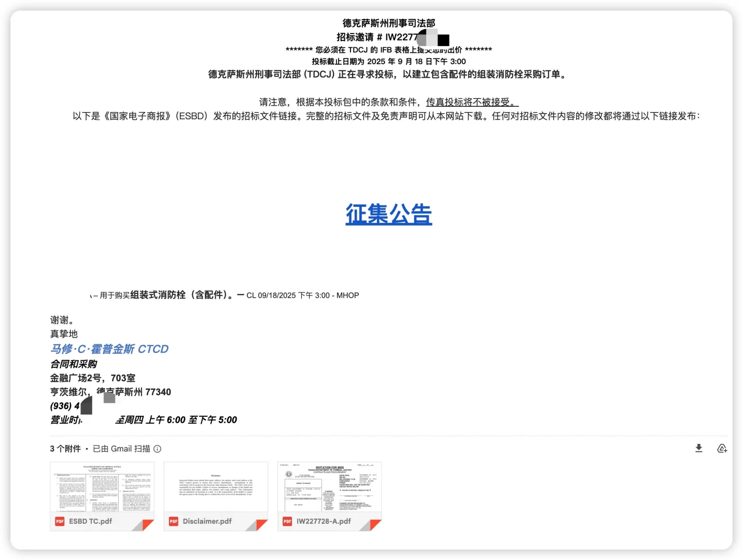The width and height of the screenshot is (743, 560).
Task: Click the PDF icon on IW227728-A.pdf
Action: click(x=287, y=522)
